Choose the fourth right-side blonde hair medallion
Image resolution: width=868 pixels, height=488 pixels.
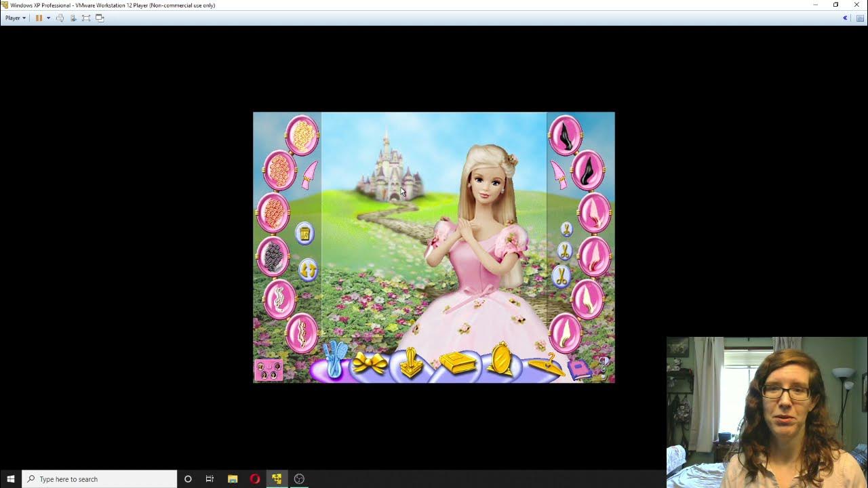(595, 257)
